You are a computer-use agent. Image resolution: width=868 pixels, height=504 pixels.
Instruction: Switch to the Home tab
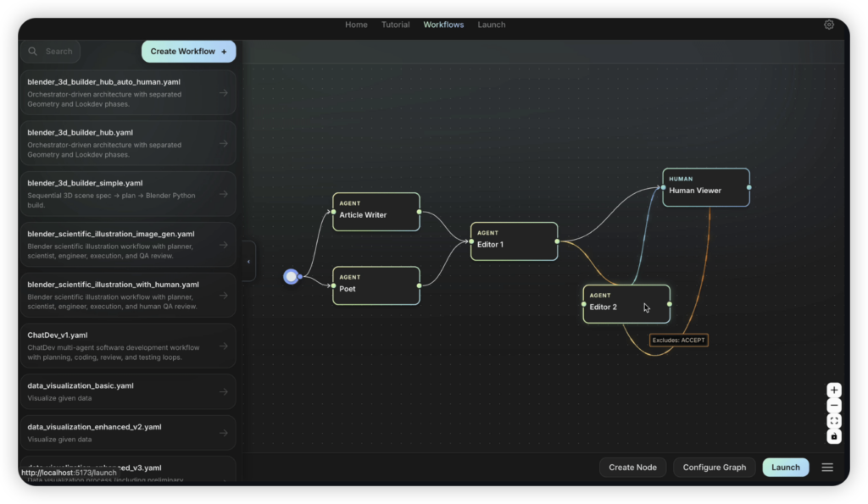coord(356,25)
